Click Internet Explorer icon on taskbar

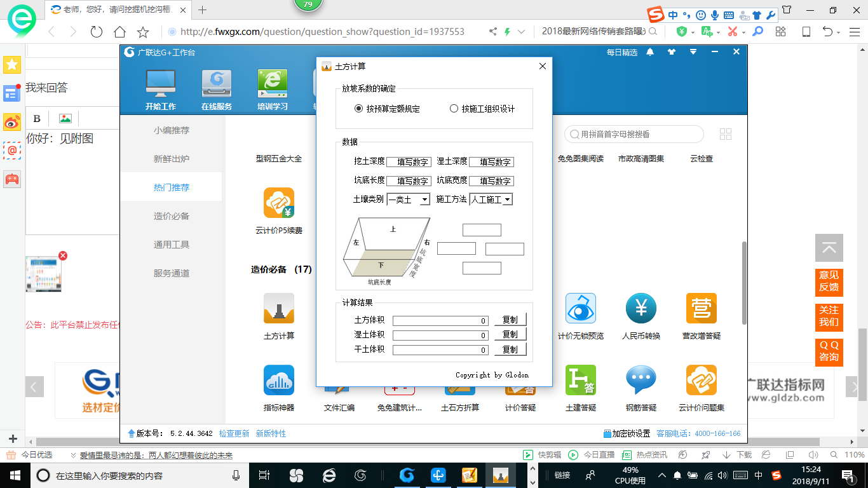tap(329, 475)
